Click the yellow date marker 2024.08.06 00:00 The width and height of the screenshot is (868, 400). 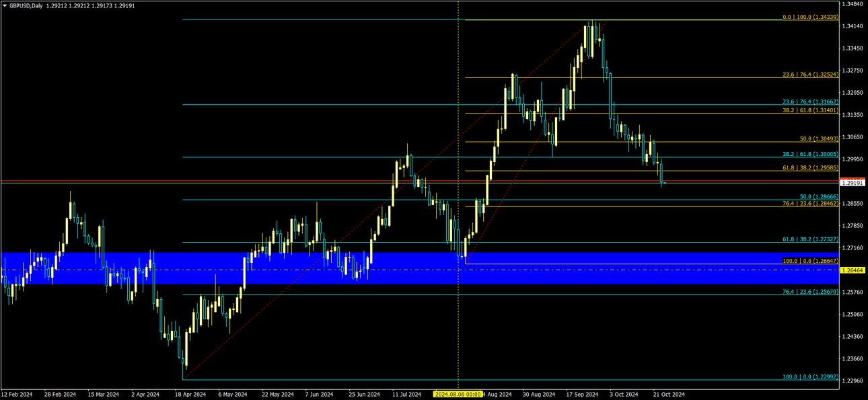pos(458,394)
